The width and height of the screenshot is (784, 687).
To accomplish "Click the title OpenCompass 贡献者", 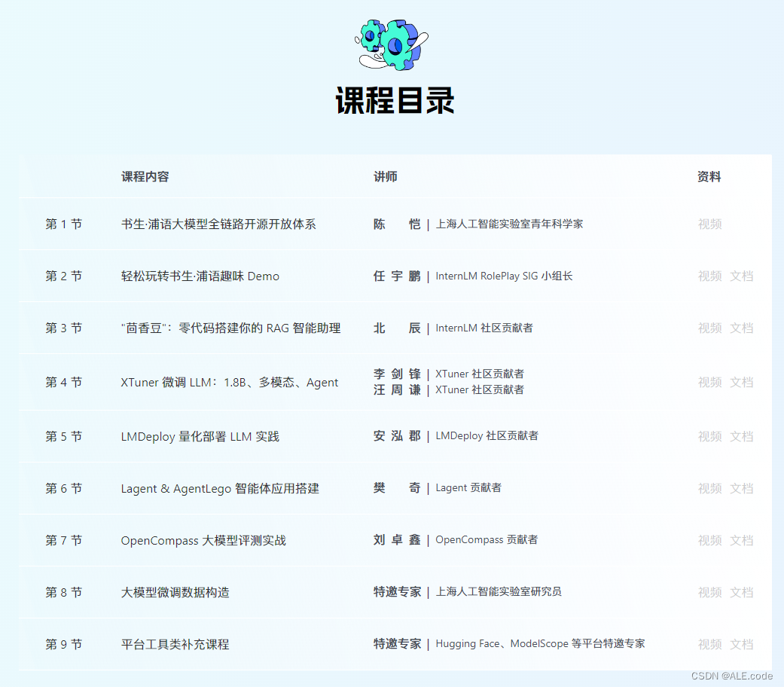I will click(x=487, y=539).
